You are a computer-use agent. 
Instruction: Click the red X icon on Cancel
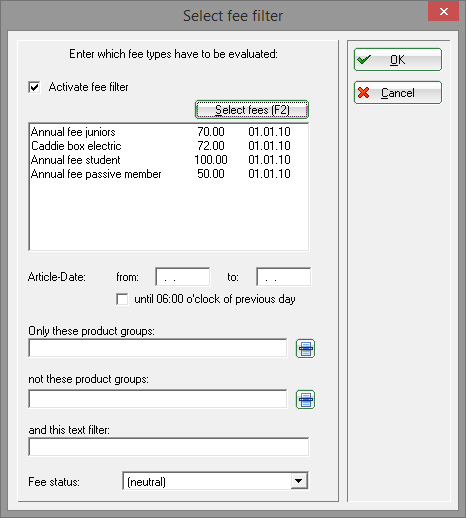pyautogui.click(x=364, y=92)
